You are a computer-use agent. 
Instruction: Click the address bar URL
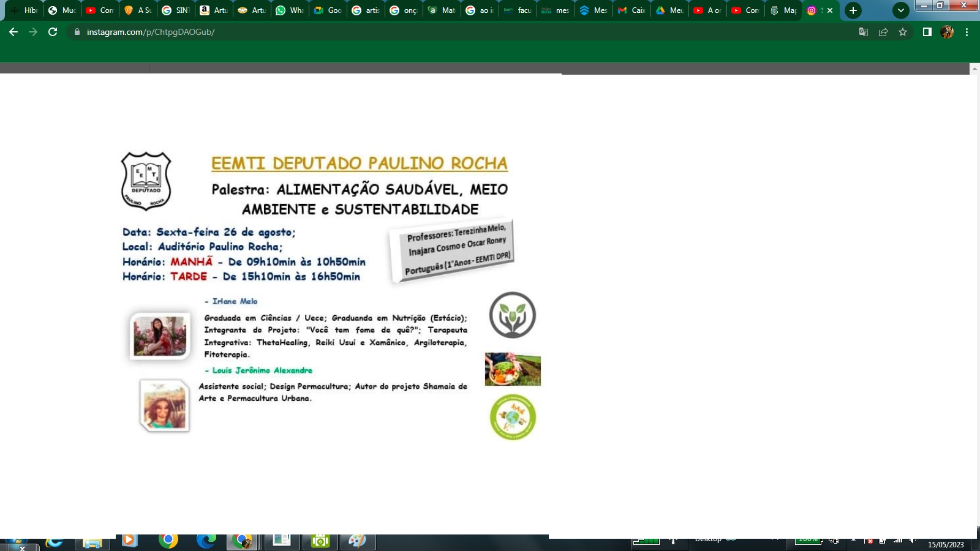point(151,32)
